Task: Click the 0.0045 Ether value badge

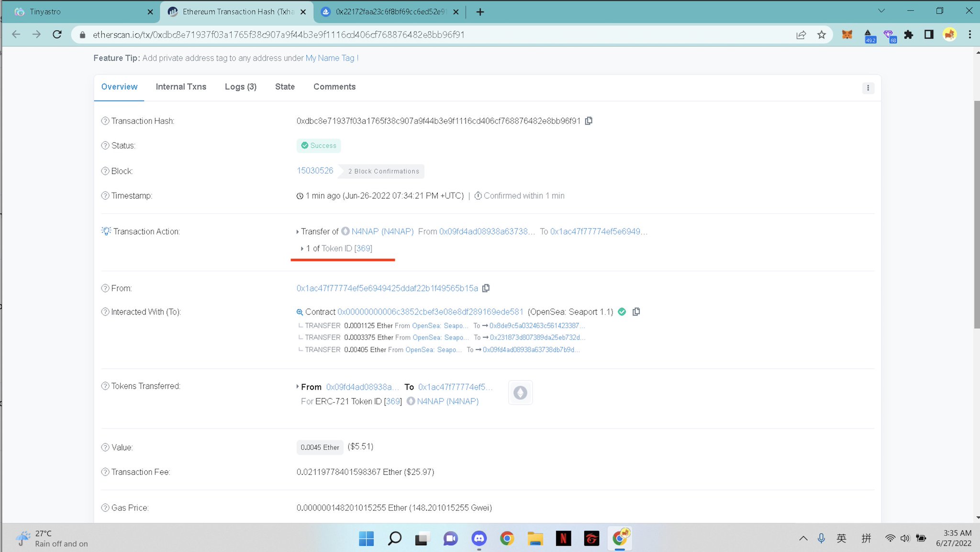Action: (320, 447)
